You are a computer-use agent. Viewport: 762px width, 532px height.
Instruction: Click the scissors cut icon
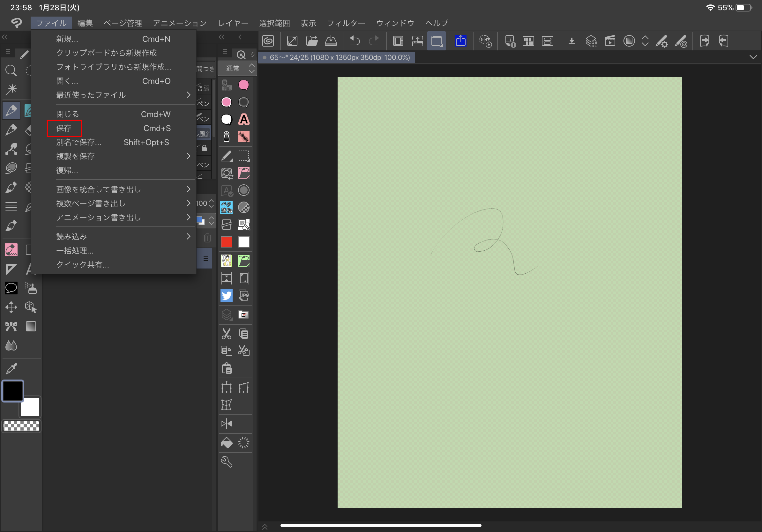[x=226, y=334]
